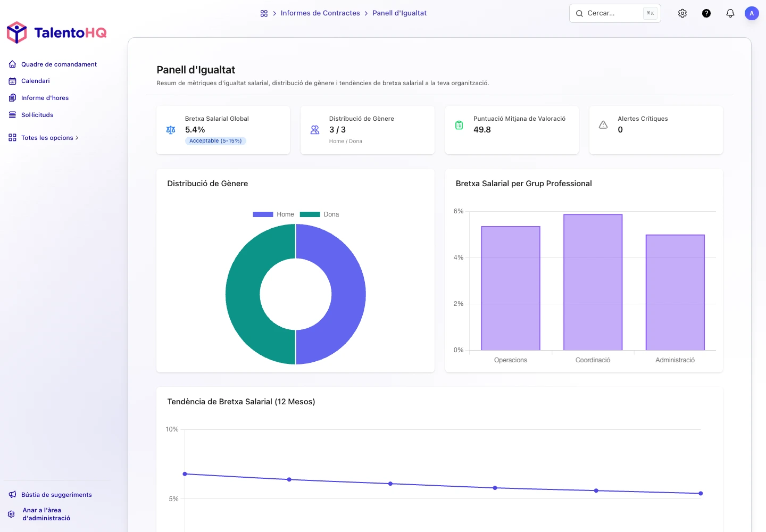Viewport: 766px width, 532px height.
Task: Click the gear icon for administration area
Action: point(11,514)
